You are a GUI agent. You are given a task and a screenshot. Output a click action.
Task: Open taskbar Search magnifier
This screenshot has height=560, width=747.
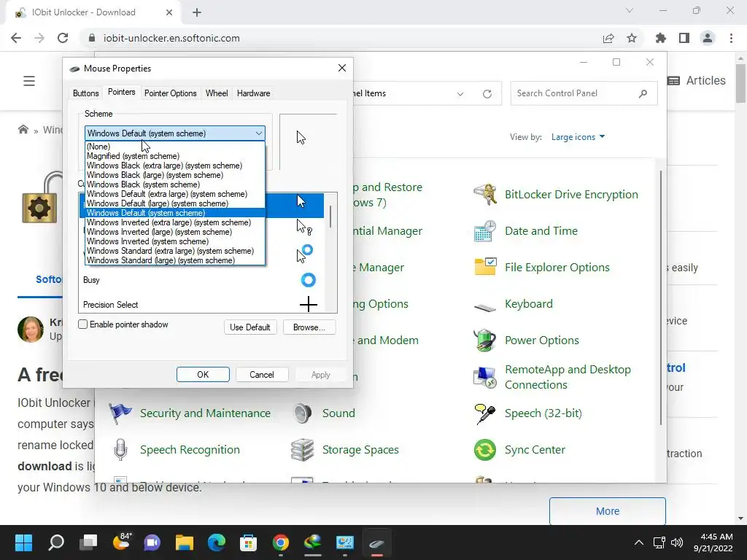[56, 542]
